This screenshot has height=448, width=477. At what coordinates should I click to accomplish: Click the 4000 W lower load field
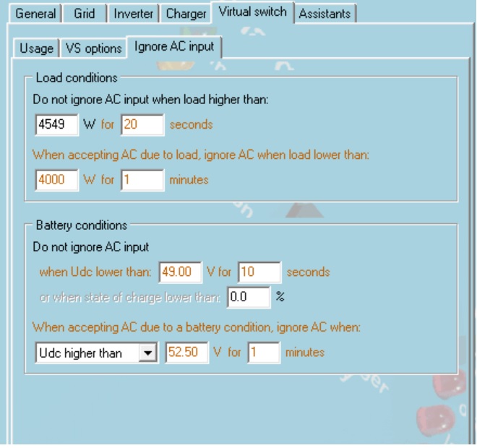click(57, 180)
